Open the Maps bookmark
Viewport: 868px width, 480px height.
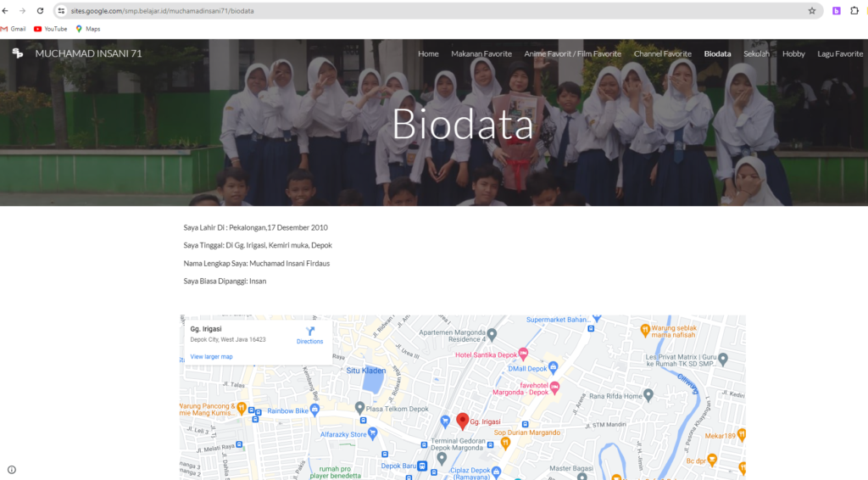click(x=87, y=29)
